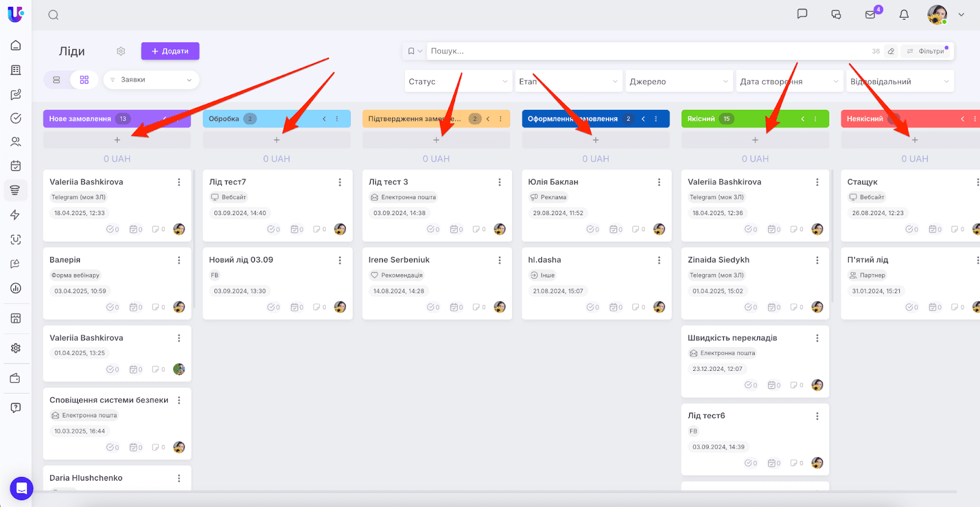Screen dimensions: 980x507
Task: Open the wallet icon in the sidebar
Action: coord(16,378)
